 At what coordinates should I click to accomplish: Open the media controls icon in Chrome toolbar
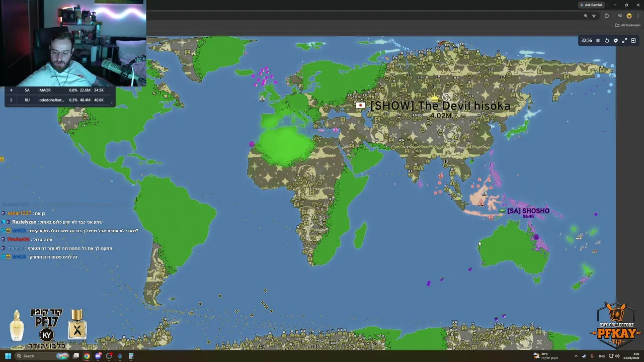(x=620, y=16)
